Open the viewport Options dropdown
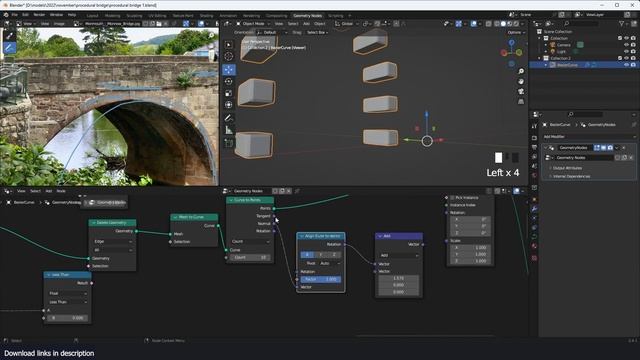This screenshot has height=360, width=640. coord(516,32)
